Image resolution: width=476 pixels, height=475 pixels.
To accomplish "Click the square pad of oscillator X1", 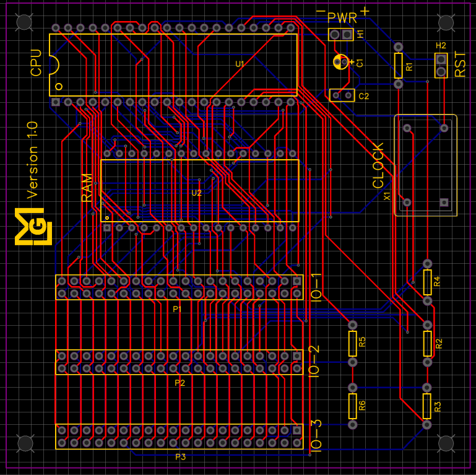I will pos(444,203).
